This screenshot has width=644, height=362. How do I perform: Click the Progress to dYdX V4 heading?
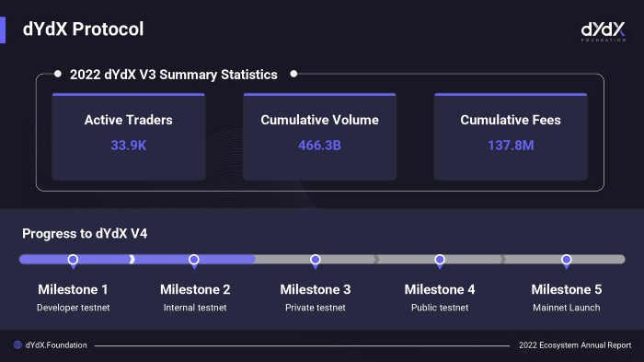[x=85, y=234]
